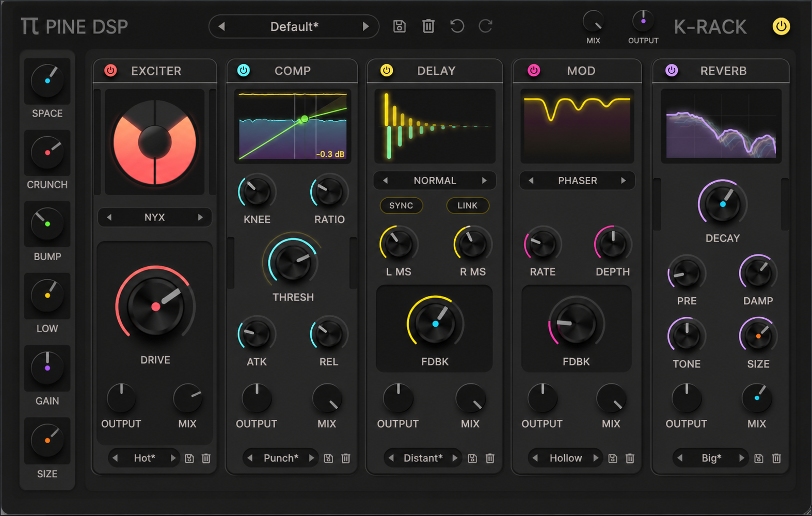Redo the last change
Screen dimensions: 812x516
tap(486, 26)
